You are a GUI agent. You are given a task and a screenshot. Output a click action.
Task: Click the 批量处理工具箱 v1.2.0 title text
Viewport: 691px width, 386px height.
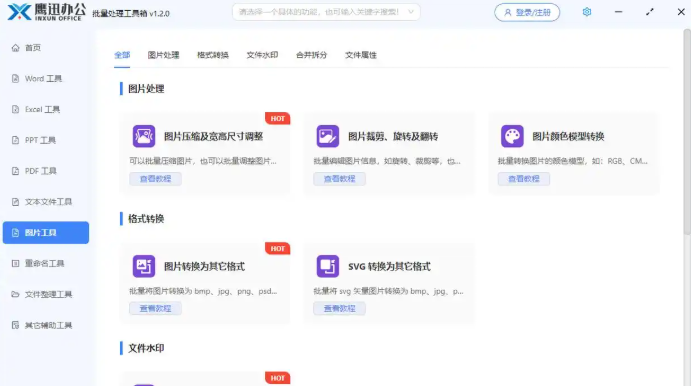point(131,14)
